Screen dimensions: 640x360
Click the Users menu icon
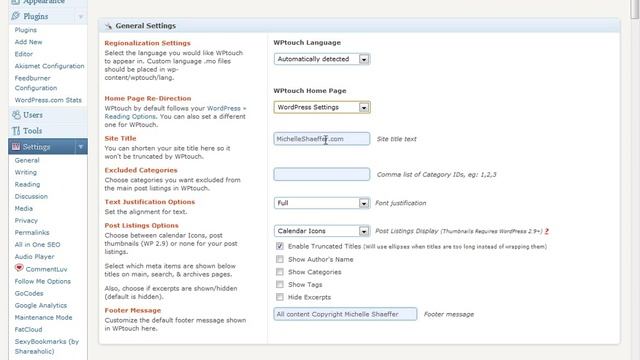[16, 115]
